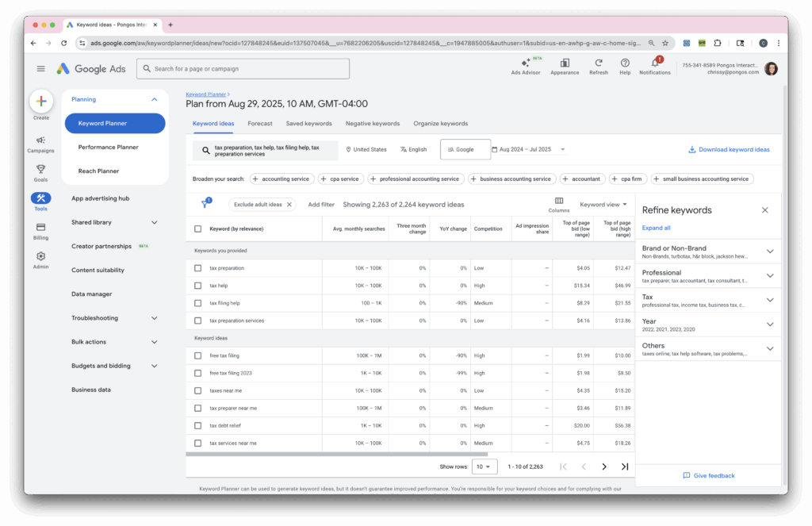812x526 pixels.
Task: Close the Refine keywords panel
Action: click(765, 210)
